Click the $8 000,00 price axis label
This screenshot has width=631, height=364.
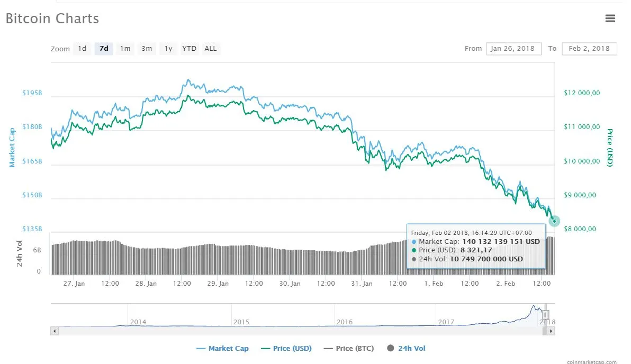580,229
